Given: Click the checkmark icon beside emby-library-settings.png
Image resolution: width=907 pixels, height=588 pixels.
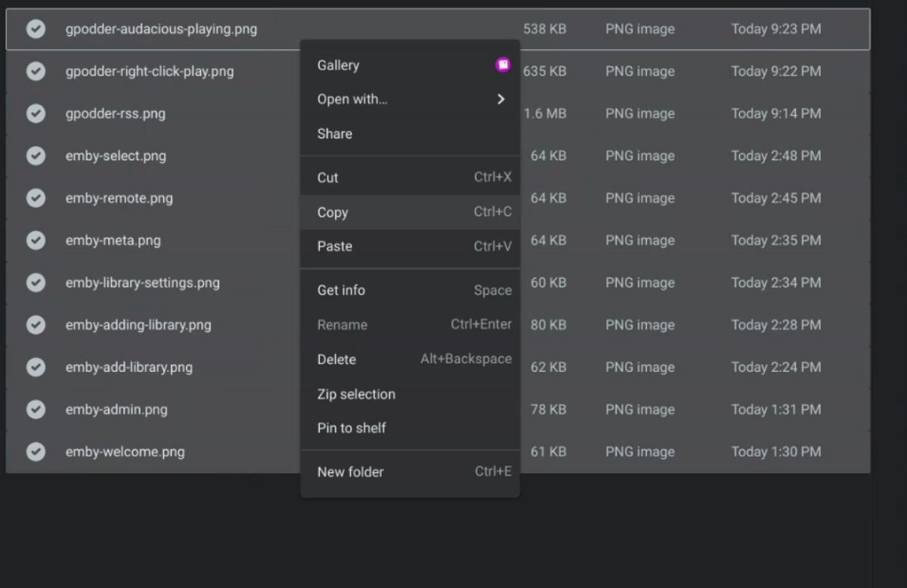Looking at the screenshot, I should pos(36,283).
